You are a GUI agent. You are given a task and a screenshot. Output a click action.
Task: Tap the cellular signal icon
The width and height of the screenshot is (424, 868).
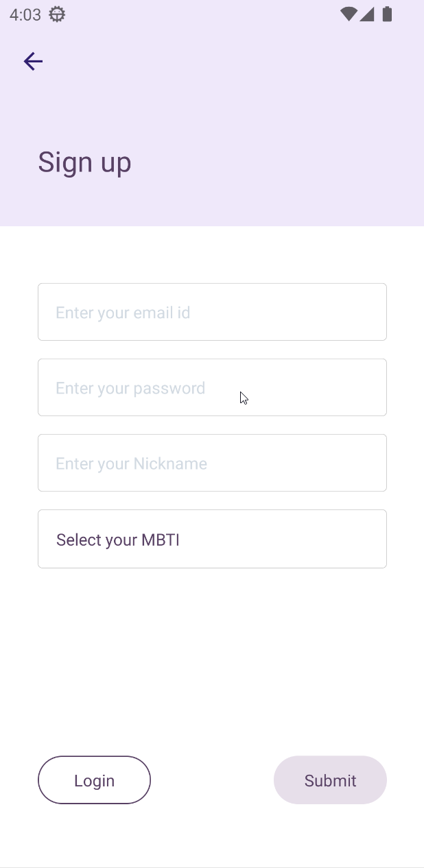pyautogui.click(x=368, y=14)
